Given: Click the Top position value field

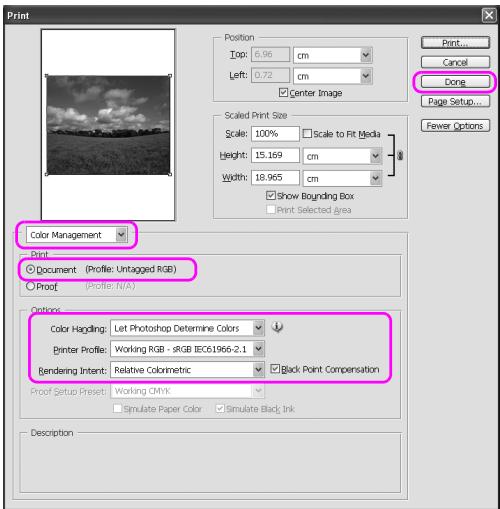Looking at the screenshot, I should [x=270, y=54].
